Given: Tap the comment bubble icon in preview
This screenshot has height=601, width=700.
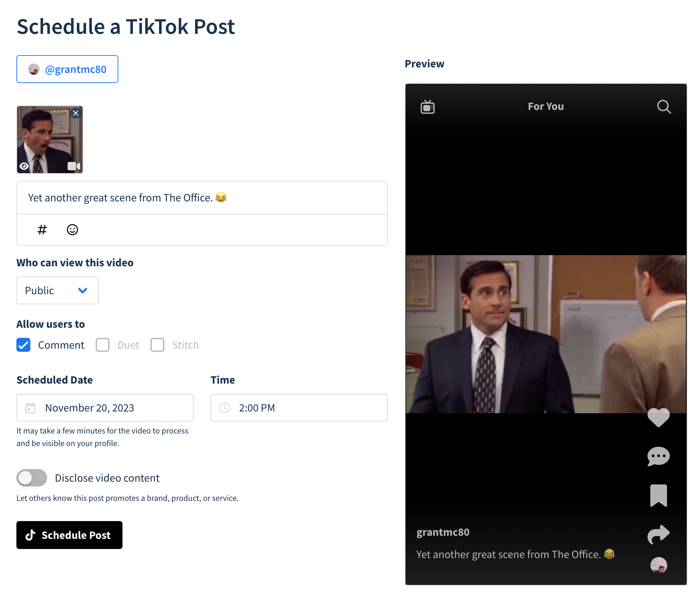Looking at the screenshot, I should [x=658, y=456].
